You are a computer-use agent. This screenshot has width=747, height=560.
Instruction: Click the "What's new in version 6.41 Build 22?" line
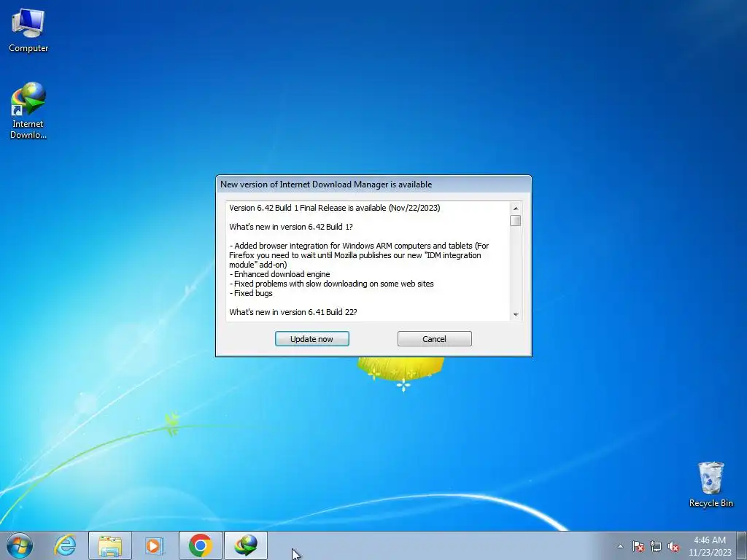[x=293, y=312]
